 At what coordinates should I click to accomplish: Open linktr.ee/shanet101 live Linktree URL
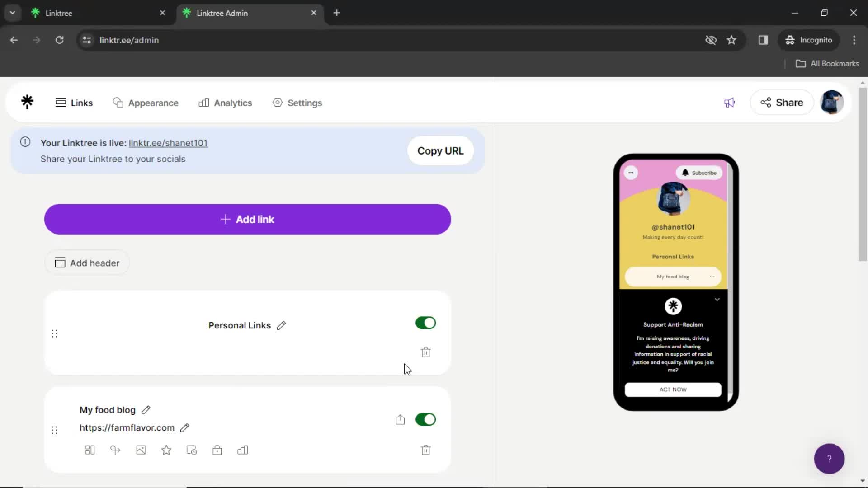[168, 142]
